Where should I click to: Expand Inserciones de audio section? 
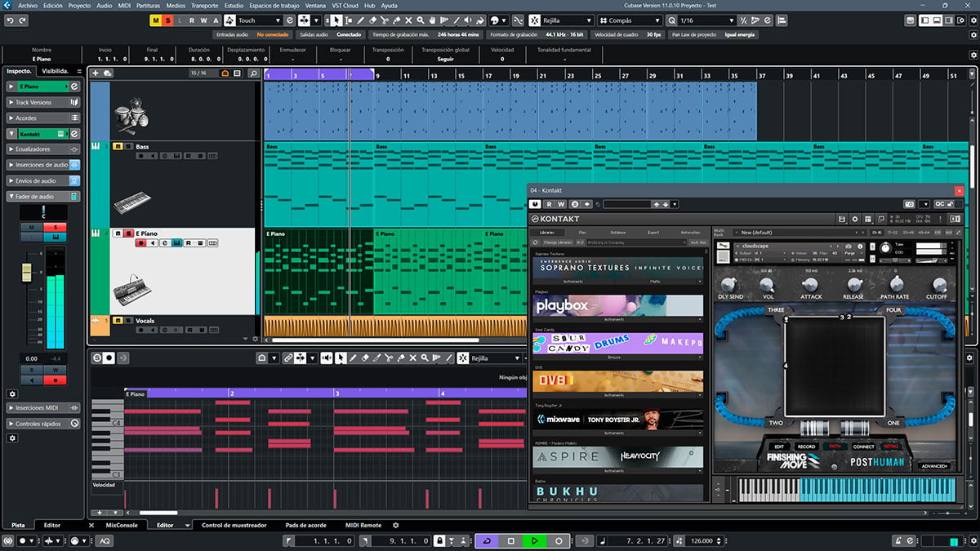pyautogui.click(x=43, y=165)
